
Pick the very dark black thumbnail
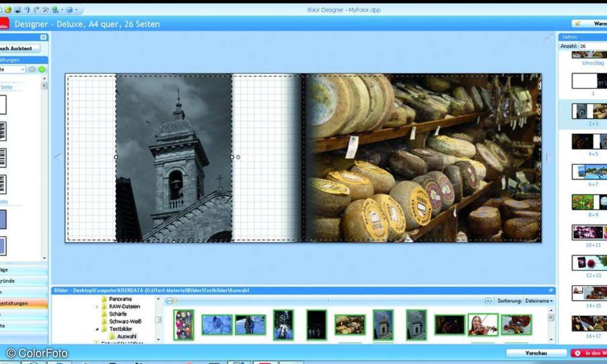(x=316, y=325)
